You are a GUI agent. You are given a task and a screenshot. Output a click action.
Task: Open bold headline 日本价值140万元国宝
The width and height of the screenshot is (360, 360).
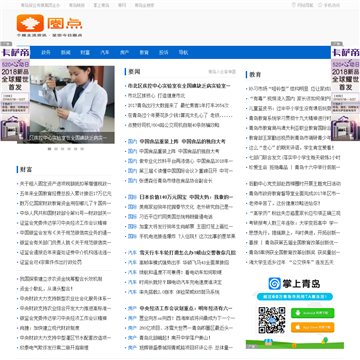(x=186, y=197)
